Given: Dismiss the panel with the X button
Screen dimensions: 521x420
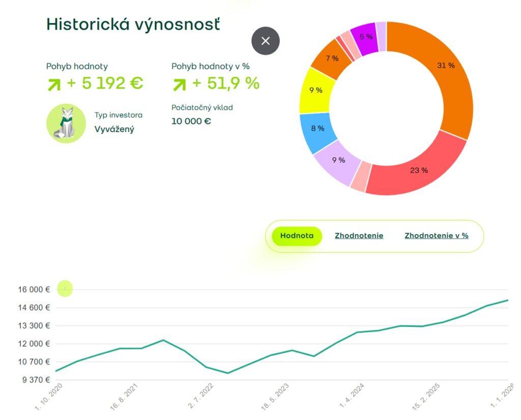Looking at the screenshot, I should (x=265, y=41).
